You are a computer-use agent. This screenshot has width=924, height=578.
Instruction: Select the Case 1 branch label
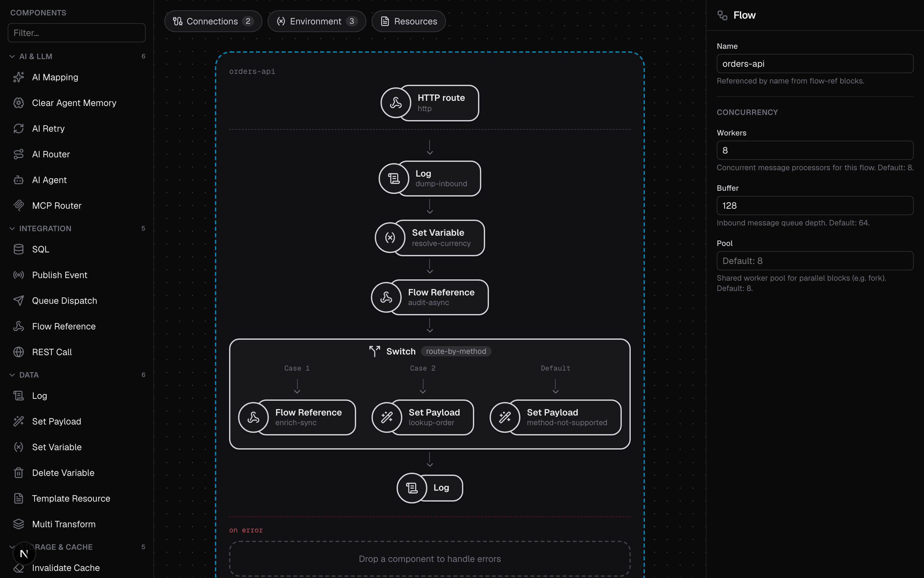coord(297,368)
